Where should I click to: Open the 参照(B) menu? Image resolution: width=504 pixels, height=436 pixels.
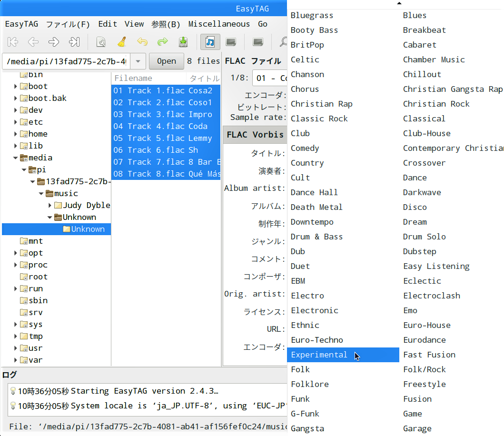pyautogui.click(x=166, y=24)
